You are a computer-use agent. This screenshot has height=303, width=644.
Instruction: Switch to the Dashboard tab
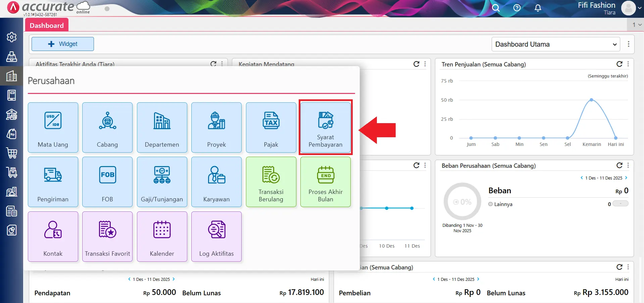(x=46, y=25)
